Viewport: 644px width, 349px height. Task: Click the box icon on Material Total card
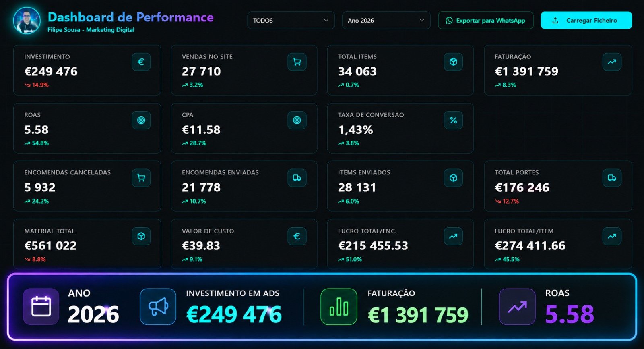click(141, 236)
